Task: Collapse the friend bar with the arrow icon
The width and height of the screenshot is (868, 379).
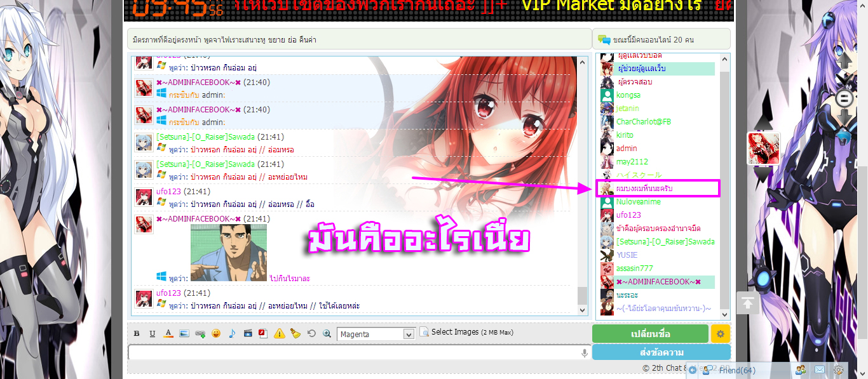Action: 693,370
